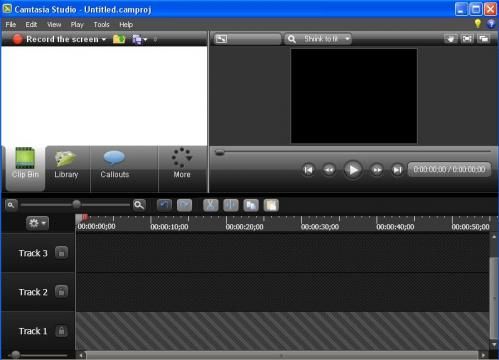This screenshot has height=360, width=499.
Task: Select the Track 3 label
Action: (x=33, y=253)
